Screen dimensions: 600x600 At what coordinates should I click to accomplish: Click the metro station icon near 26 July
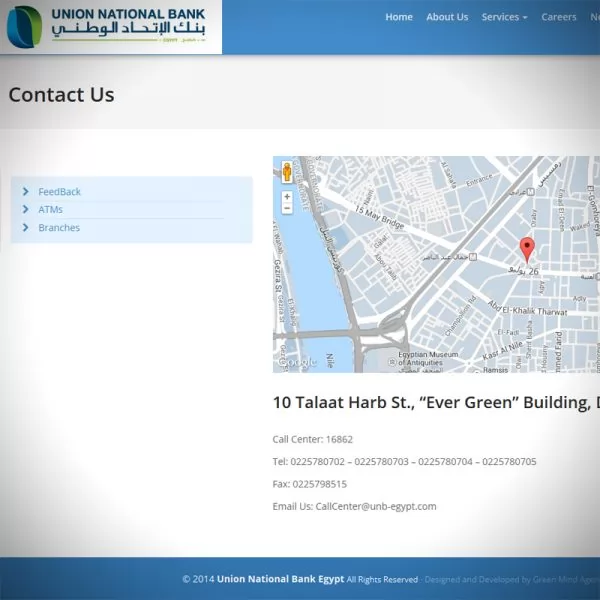click(x=473, y=257)
